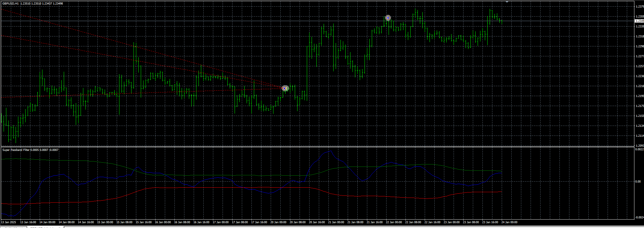Click the 24 Jan 00:00 time axis label
Viewport: 644px width, 228px height.
(x=510, y=222)
